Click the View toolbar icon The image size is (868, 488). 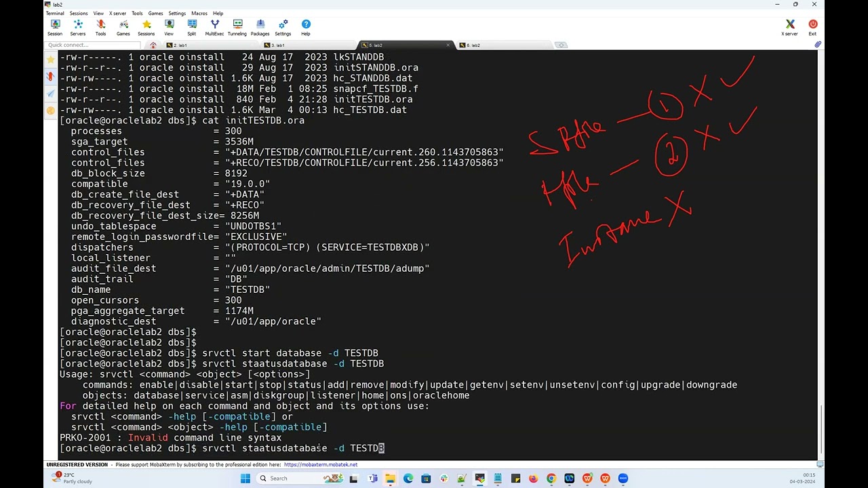[169, 27]
